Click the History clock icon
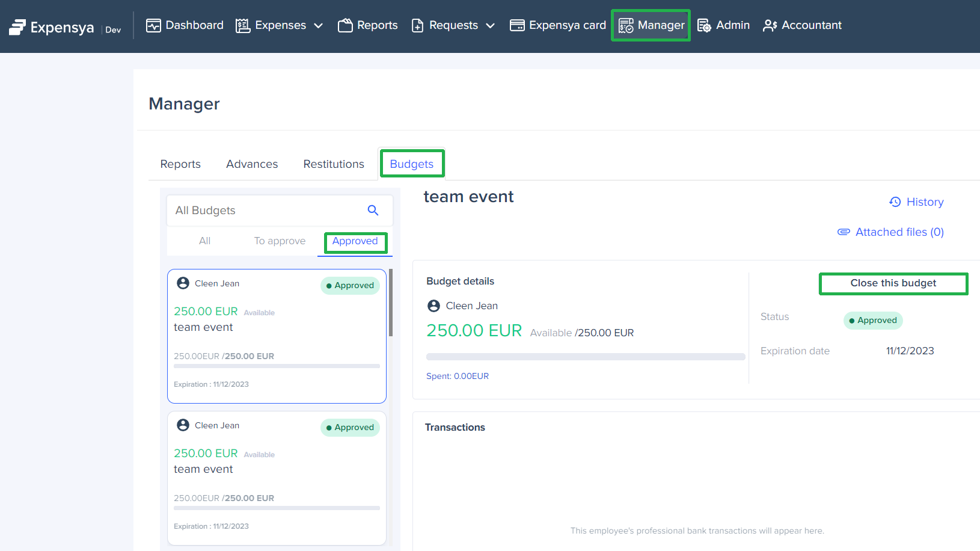The width and height of the screenshot is (980, 551). click(x=895, y=202)
